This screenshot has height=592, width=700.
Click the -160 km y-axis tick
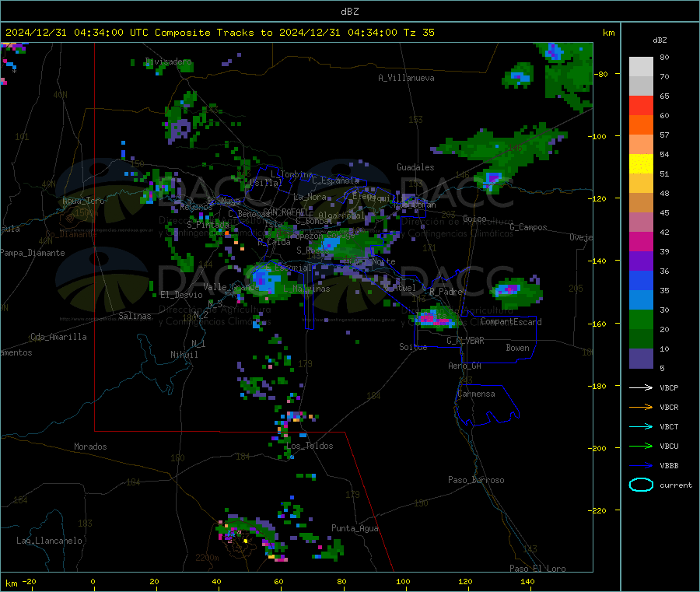pos(600,324)
